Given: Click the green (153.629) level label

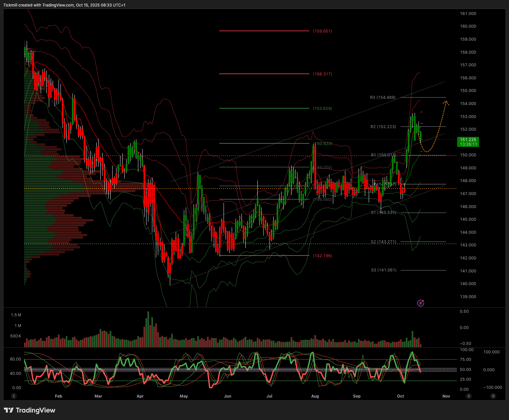Looking at the screenshot, I should [x=323, y=109].
